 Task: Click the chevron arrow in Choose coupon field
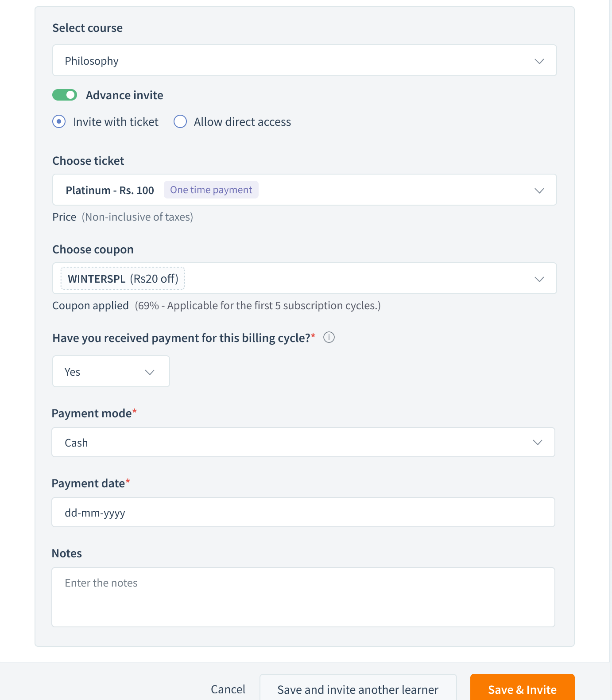coord(539,279)
